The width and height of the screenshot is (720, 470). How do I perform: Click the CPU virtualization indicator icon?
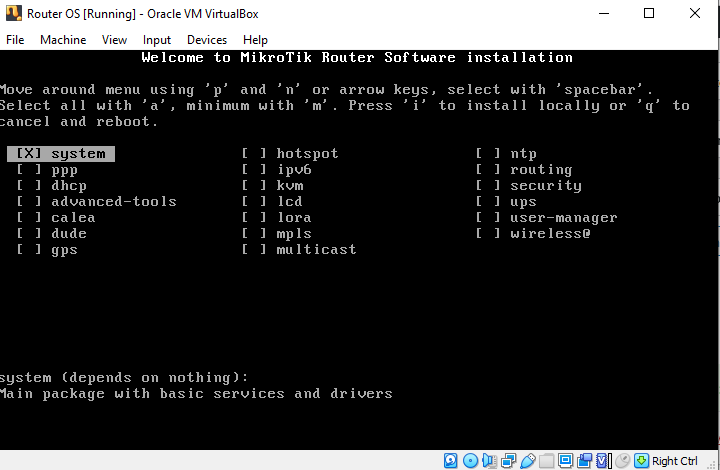tap(603, 460)
